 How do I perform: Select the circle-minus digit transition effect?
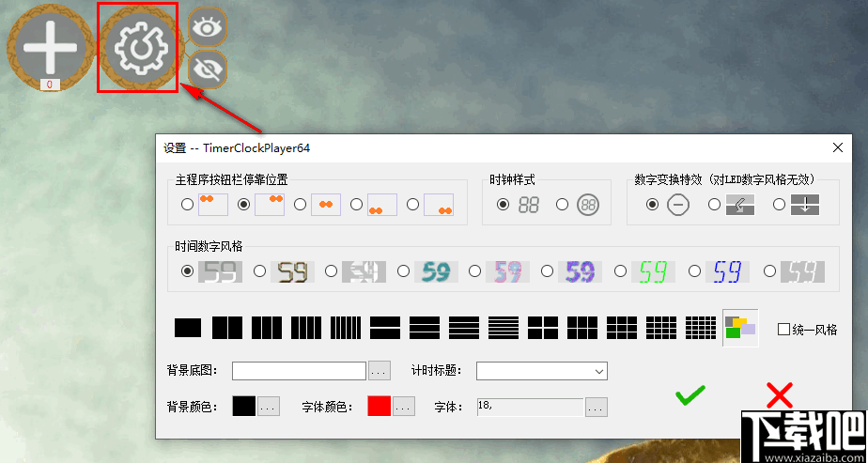pos(653,205)
